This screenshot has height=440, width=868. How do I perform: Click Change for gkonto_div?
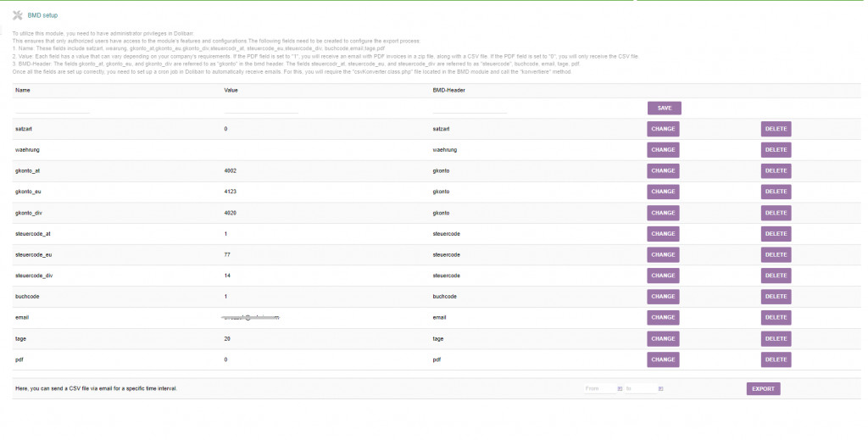pyautogui.click(x=664, y=213)
